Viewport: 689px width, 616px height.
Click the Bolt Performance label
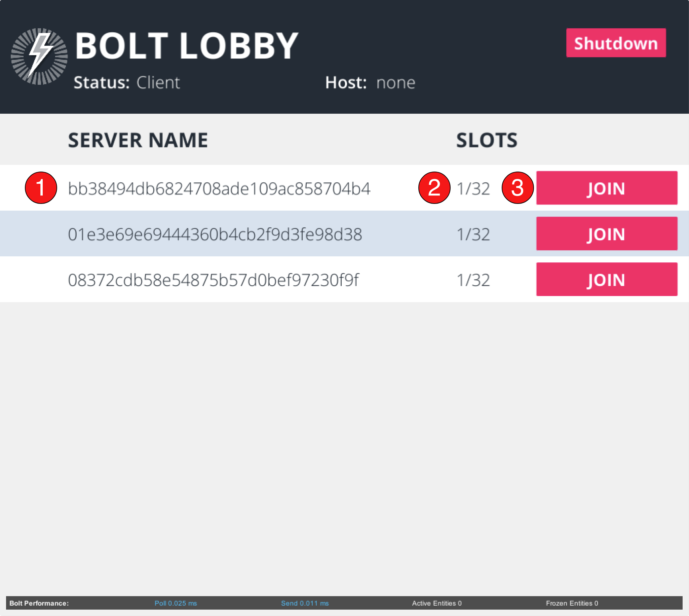click(39, 603)
